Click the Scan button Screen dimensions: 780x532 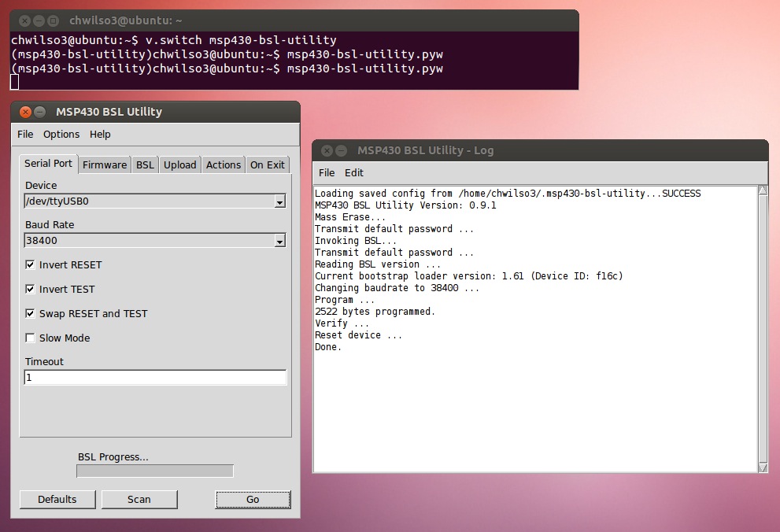coord(139,499)
